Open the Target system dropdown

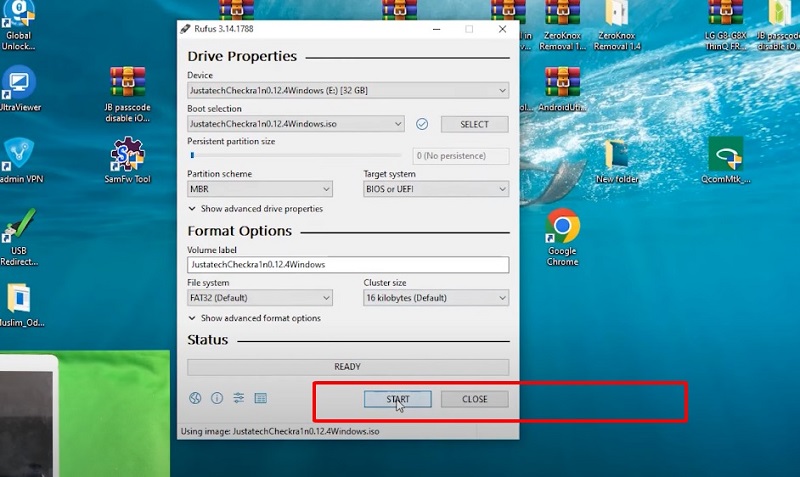(435, 189)
